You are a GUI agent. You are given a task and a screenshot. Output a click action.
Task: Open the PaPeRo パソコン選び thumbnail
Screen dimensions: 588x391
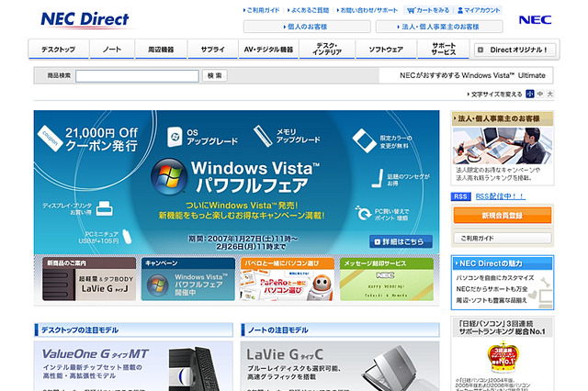[288, 279]
